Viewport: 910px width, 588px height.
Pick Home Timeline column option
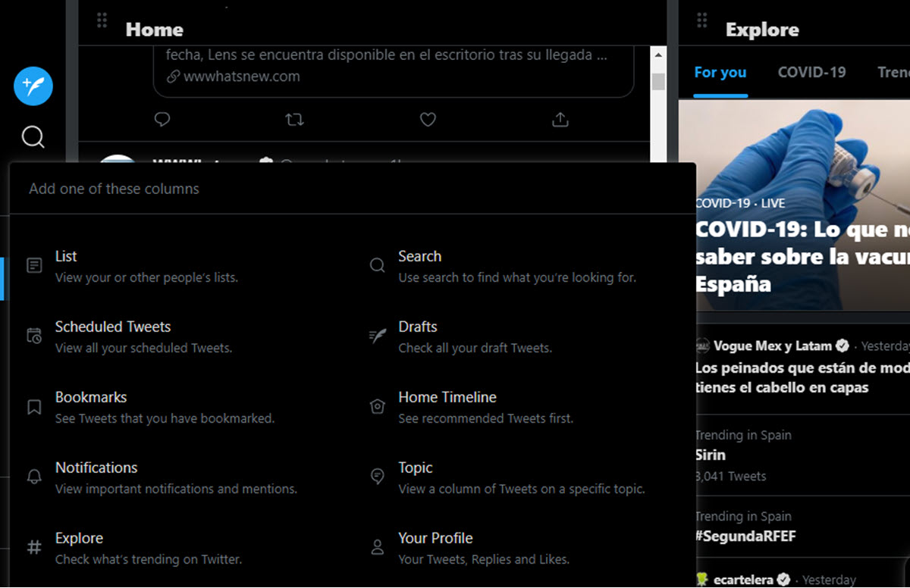click(x=447, y=398)
